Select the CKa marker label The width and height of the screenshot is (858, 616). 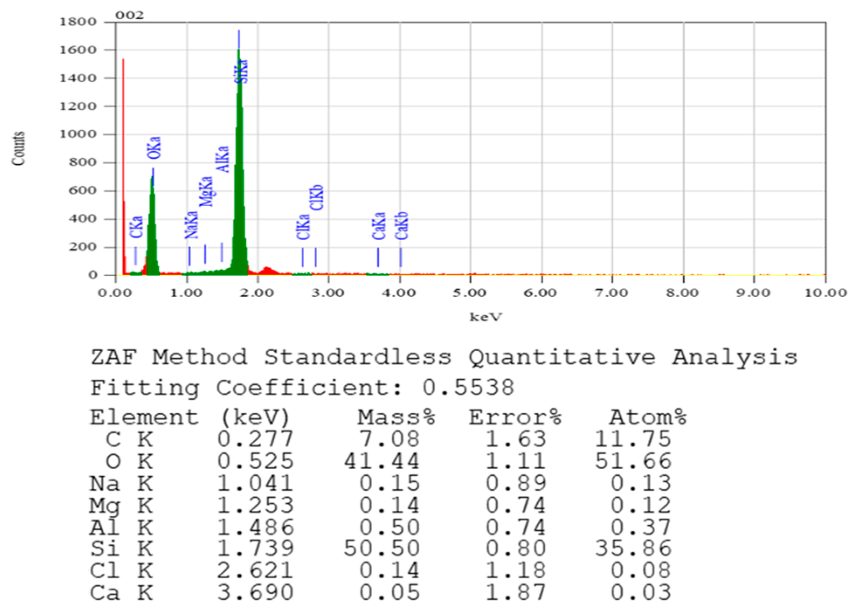point(136,227)
